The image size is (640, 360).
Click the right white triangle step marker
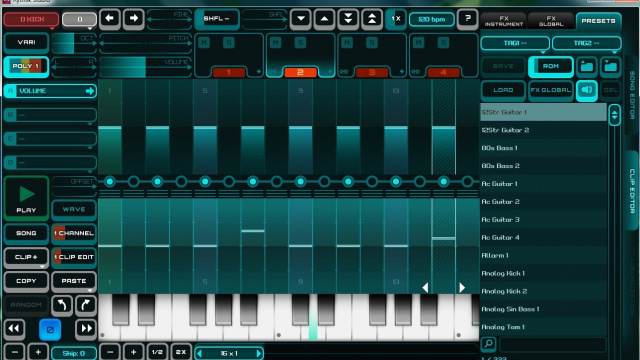point(462,287)
